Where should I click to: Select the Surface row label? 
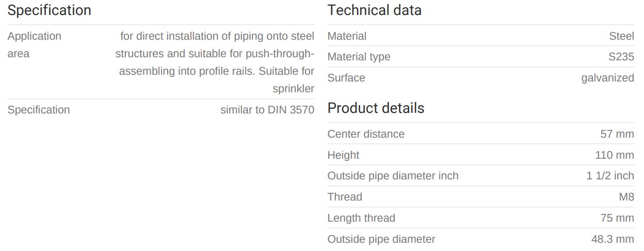coord(346,78)
